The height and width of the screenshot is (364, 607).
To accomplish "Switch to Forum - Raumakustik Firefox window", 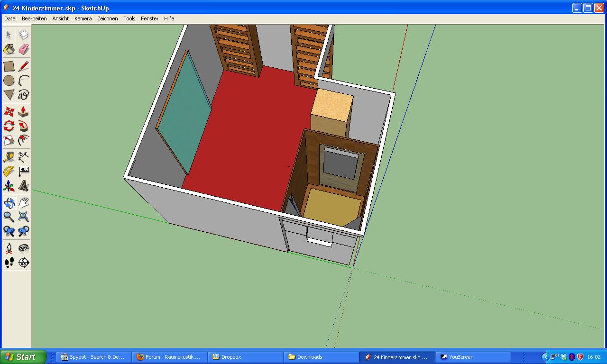I will point(169,357).
